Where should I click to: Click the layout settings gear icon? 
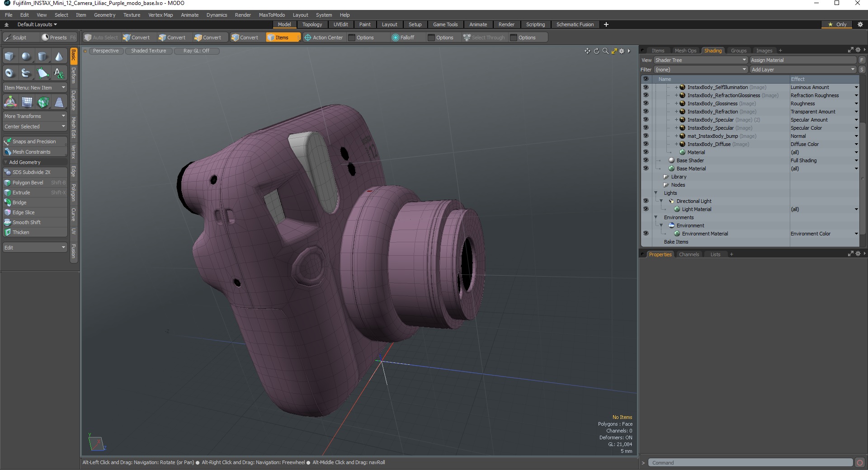point(860,24)
